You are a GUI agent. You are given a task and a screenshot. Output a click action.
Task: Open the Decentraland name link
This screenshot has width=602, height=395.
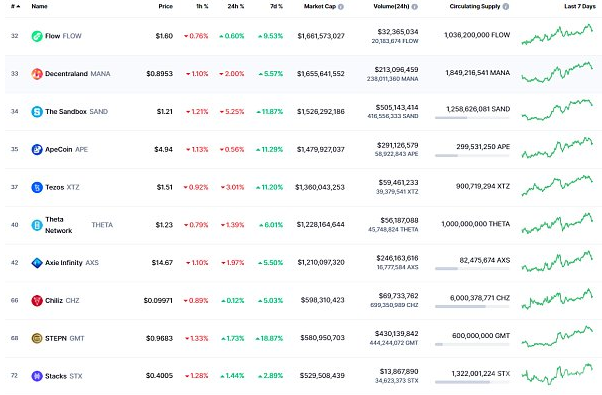66,74
